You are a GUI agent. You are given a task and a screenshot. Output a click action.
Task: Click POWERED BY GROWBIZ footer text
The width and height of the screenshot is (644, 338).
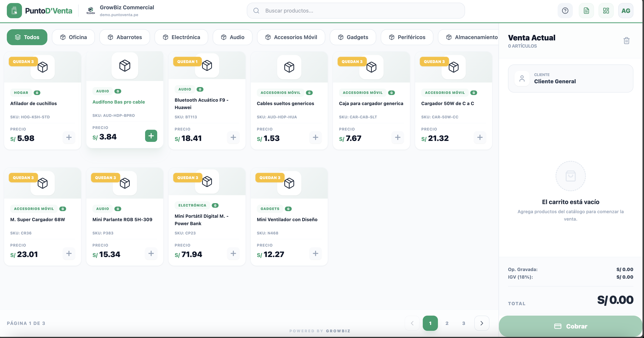[320, 331]
